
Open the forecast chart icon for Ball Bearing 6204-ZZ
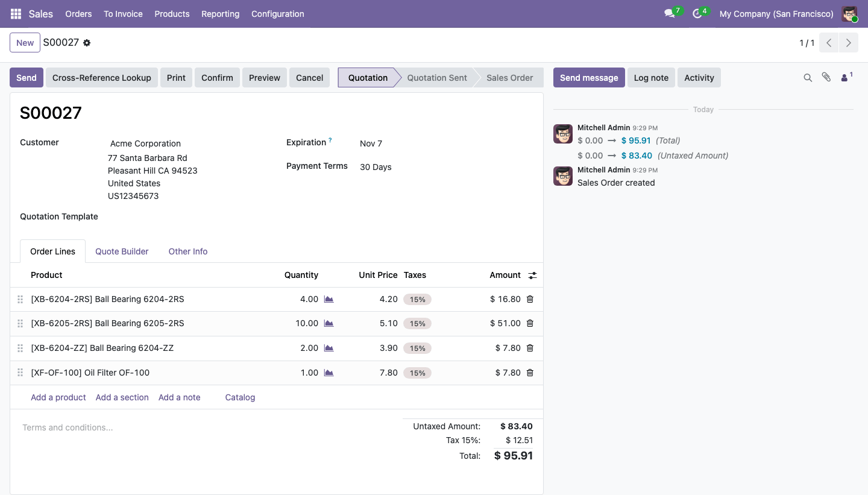pyautogui.click(x=329, y=348)
